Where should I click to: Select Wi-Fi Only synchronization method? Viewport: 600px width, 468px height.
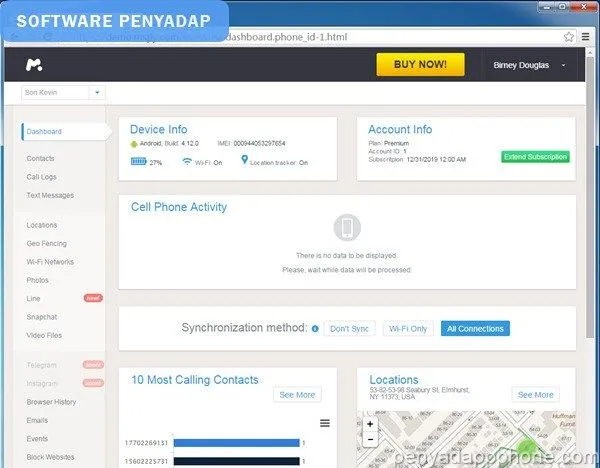click(x=408, y=329)
